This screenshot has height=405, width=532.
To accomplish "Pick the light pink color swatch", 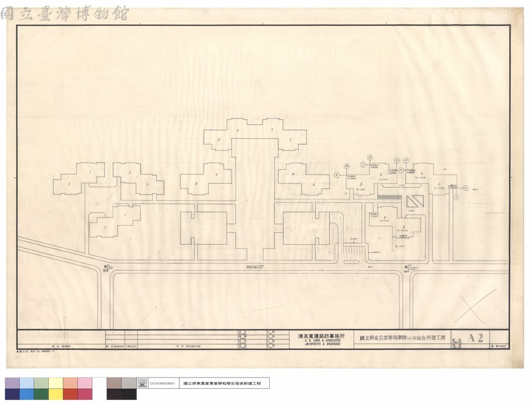I will click(85, 383).
